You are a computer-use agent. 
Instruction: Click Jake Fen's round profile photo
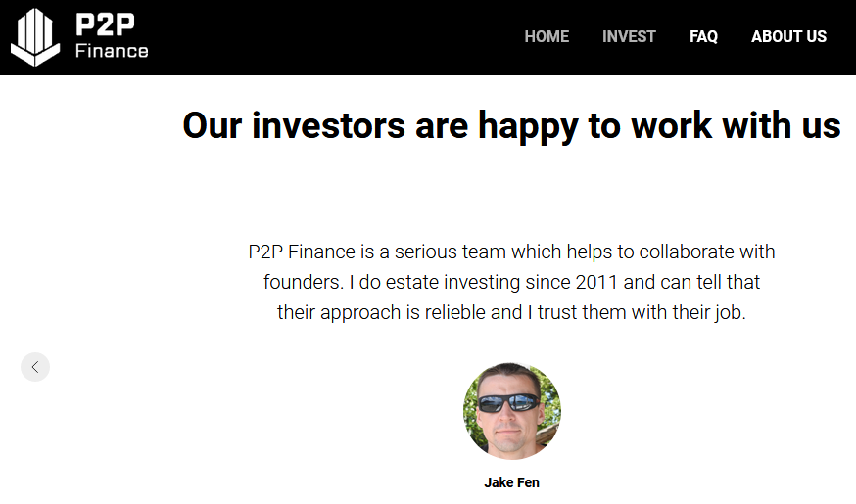pos(511,412)
